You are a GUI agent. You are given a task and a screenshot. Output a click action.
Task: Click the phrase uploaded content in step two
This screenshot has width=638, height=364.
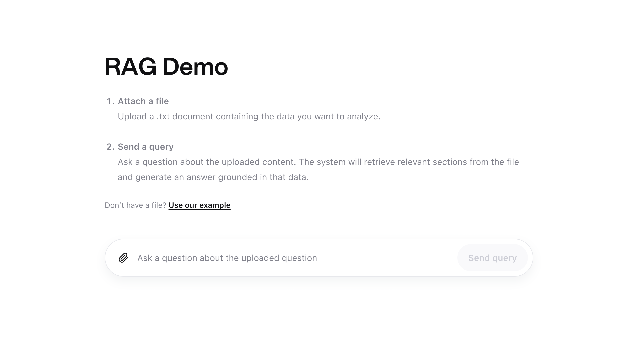coord(258,162)
